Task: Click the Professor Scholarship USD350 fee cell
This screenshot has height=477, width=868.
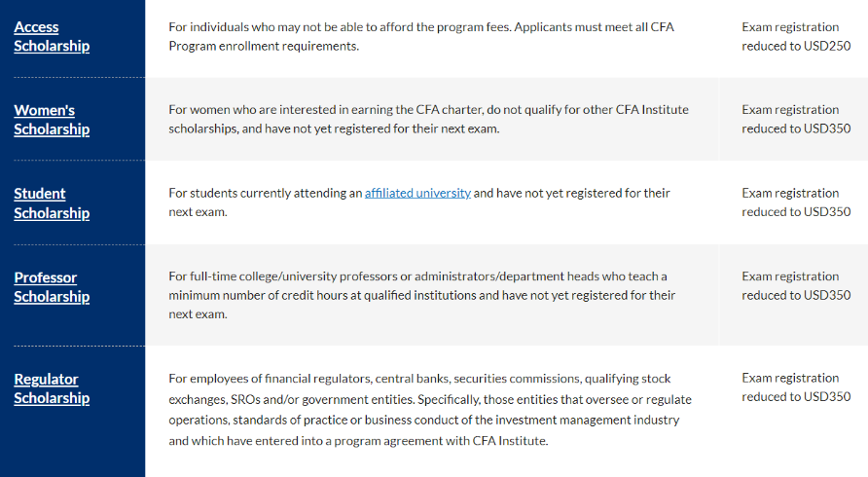Action: (795, 285)
